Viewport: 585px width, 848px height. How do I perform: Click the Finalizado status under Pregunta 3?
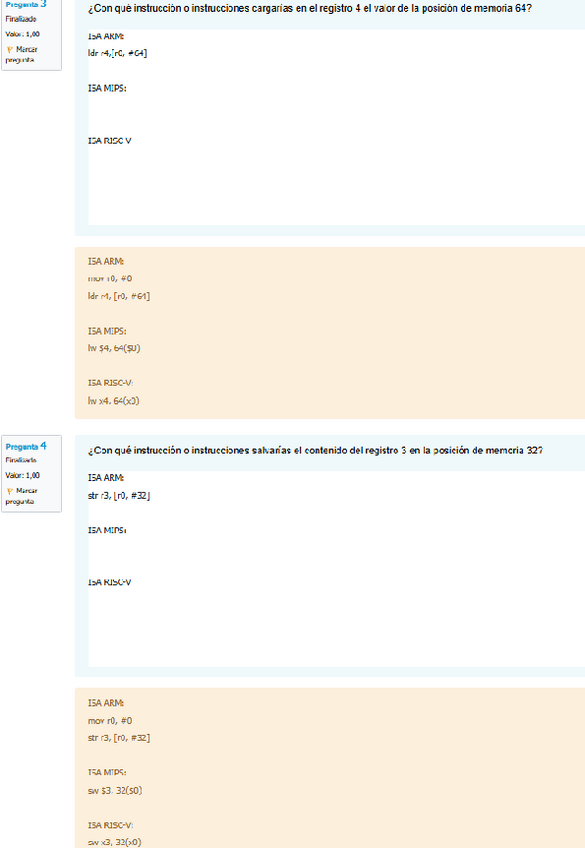coord(21,19)
